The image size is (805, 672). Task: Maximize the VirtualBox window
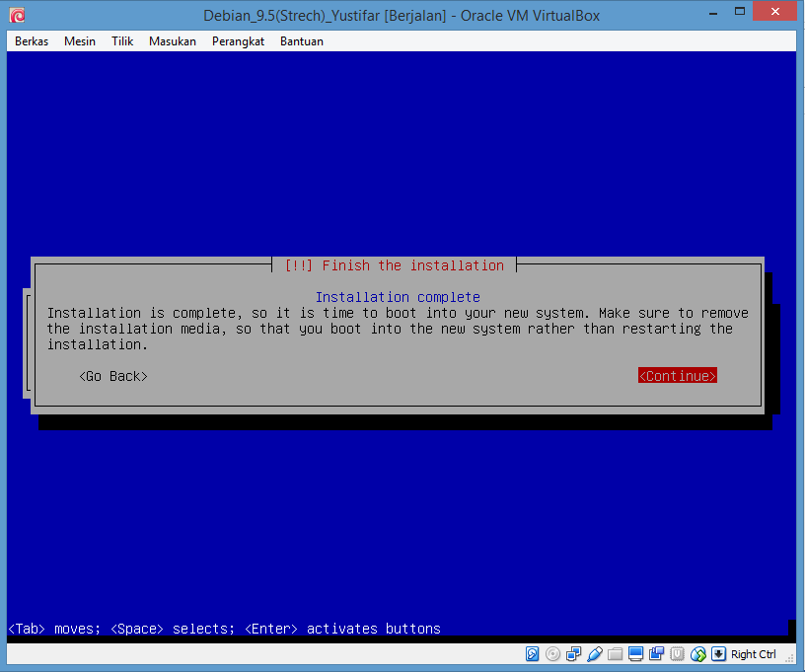coord(740,12)
